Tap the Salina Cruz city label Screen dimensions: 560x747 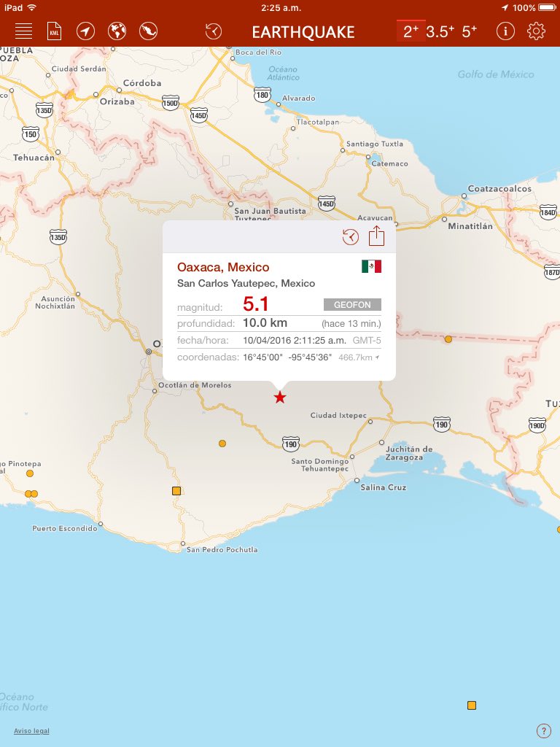point(384,487)
